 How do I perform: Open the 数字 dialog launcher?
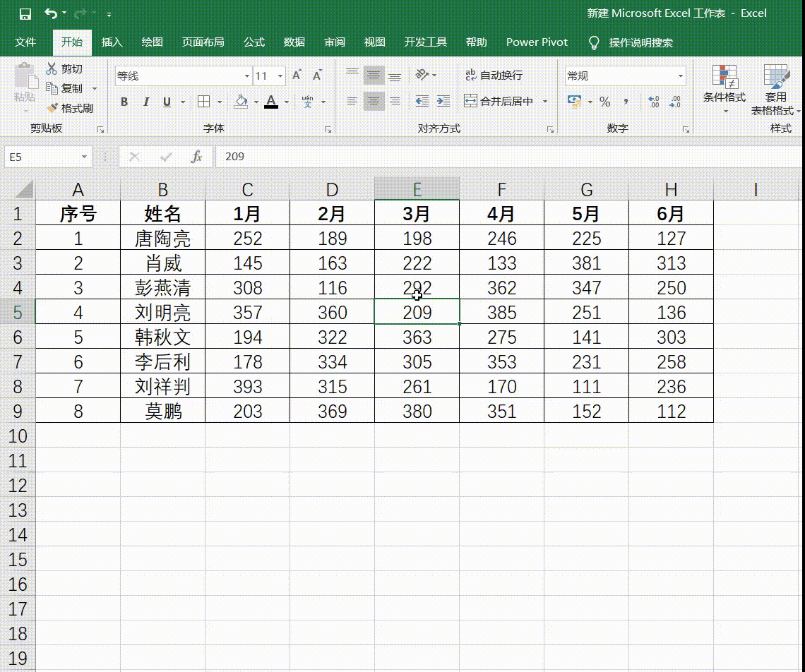[686, 130]
